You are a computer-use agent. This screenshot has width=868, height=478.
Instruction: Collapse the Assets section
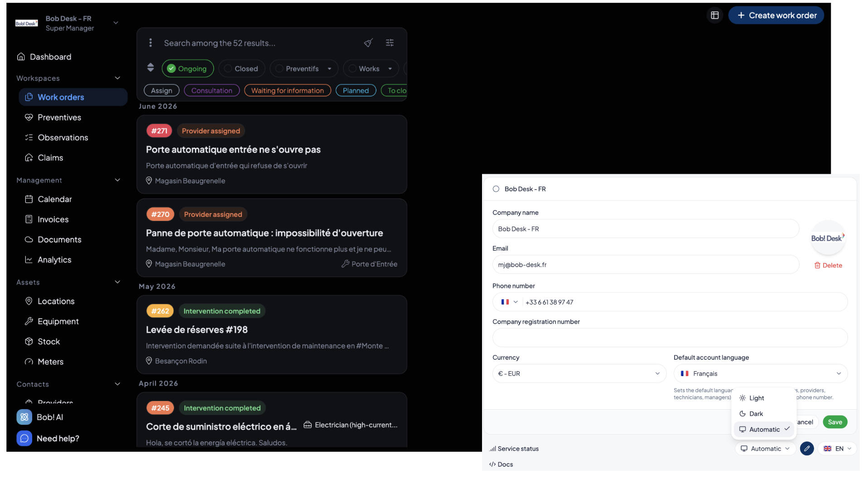click(117, 282)
